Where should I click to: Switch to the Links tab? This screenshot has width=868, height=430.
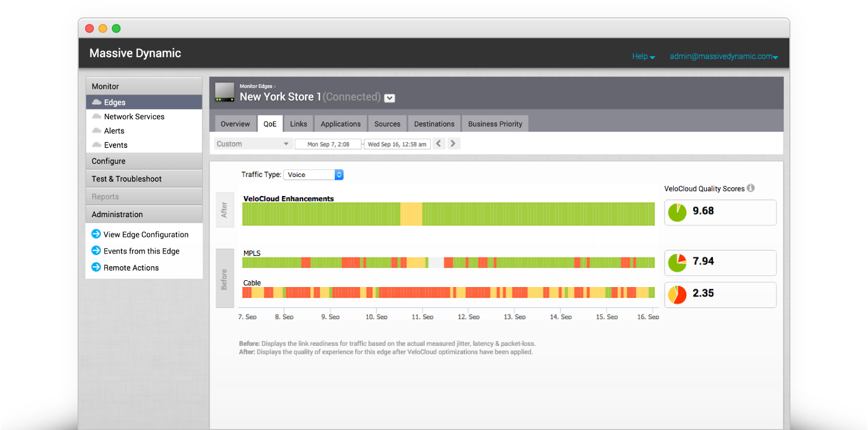click(298, 124)
